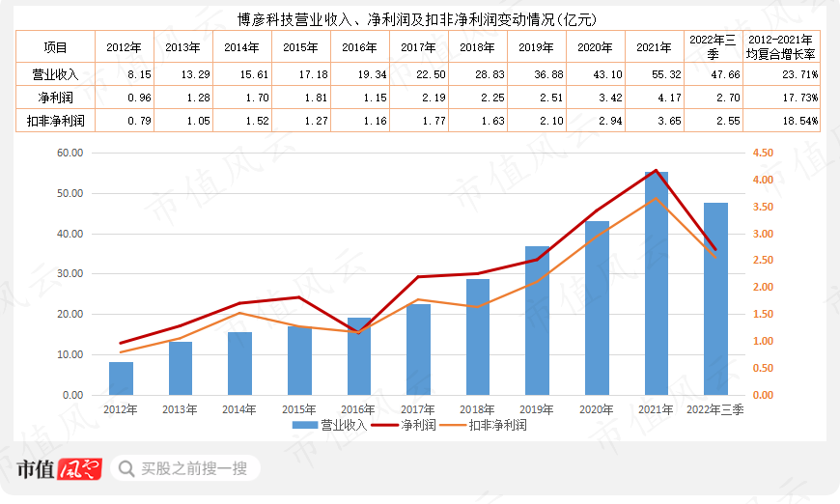Screen dimensions: 840x504
Task: Click the 2017年 x-axis label
Action: 418,409
